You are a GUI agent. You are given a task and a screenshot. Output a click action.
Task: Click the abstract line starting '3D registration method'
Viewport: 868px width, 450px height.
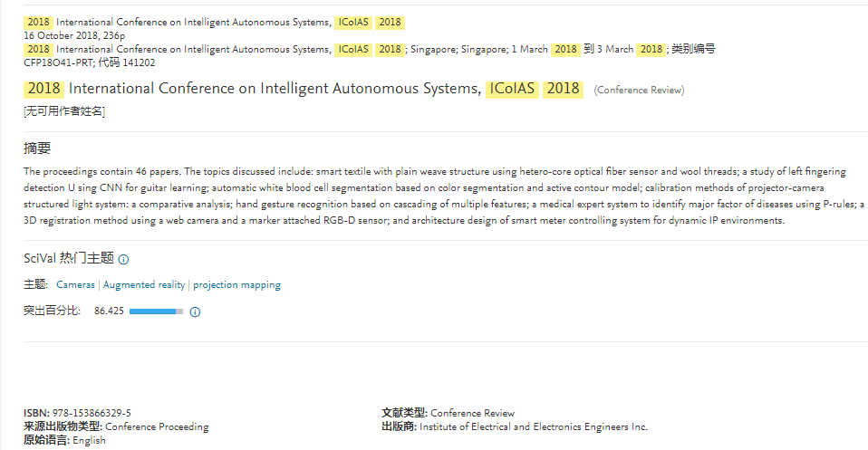tap(404, 220)
